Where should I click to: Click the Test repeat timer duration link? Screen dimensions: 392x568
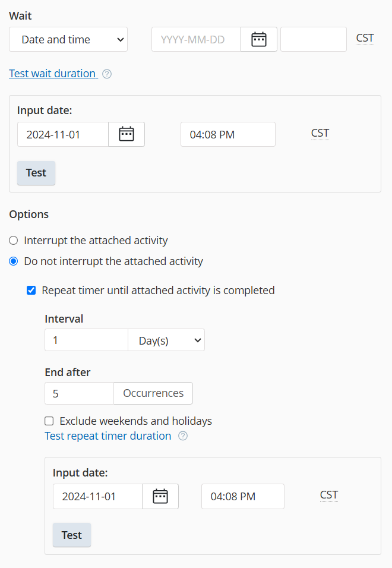point(108,436)
